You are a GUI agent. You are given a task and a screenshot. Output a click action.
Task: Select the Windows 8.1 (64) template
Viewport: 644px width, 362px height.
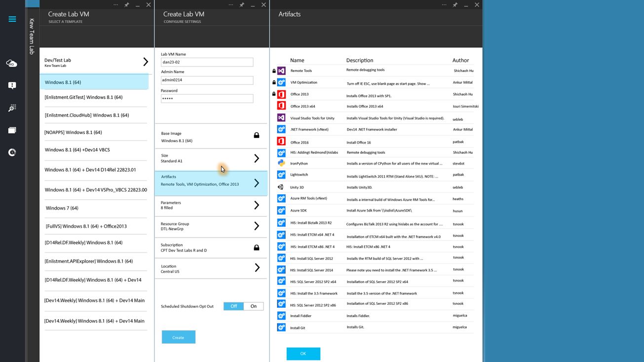(x=94, y=82)
